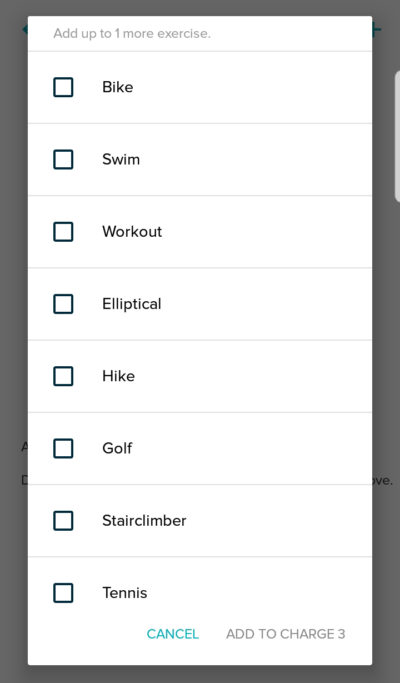Screen dimensions: 400x683
Task: Tap the back arrow behind the dialog
Action: [25, 30]
